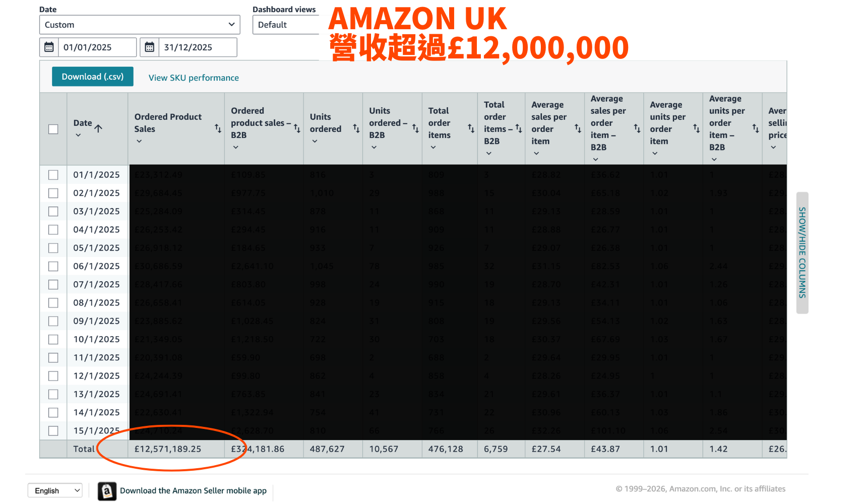Open the View SKU performance link
Image resolution: width=867 pixels, height=504 pixels.
(194, 78)
